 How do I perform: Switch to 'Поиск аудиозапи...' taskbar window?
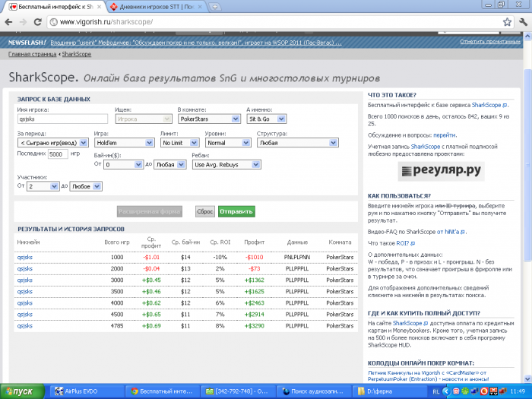pyautogui.click(x=313, y=391)
